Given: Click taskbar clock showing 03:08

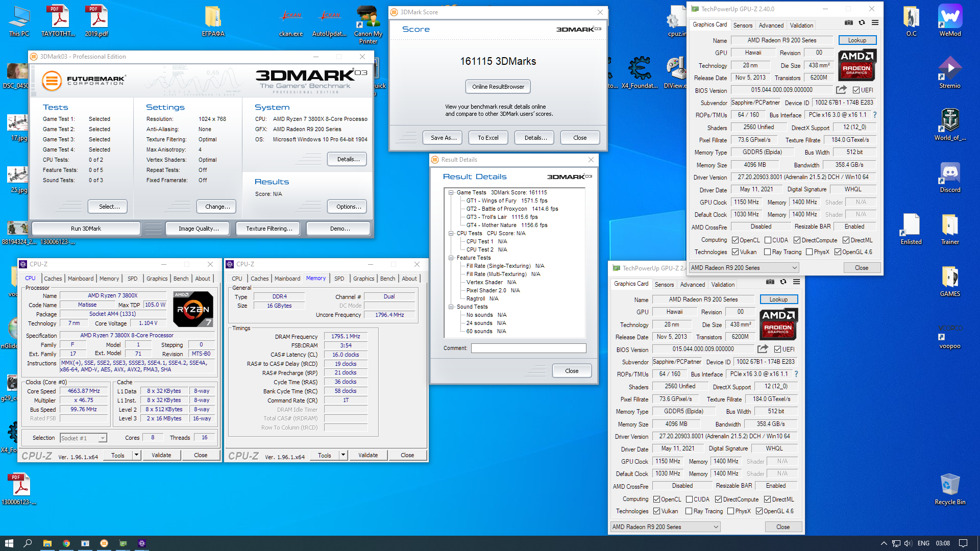Looking at the screenshot, I should [943, 543].
